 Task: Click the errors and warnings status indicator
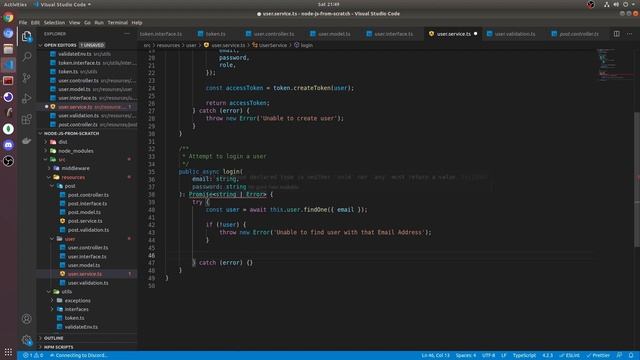[x=33, y=356]
